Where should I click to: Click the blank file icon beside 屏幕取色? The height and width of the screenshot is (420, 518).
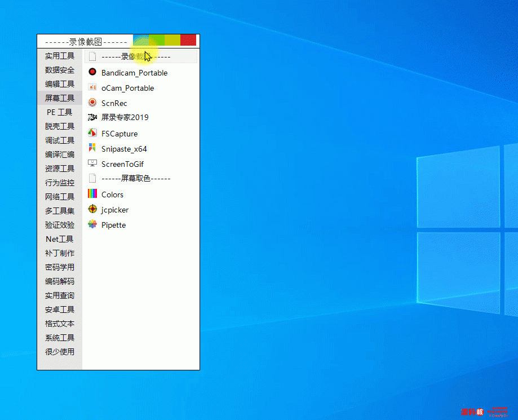point(92,179)
